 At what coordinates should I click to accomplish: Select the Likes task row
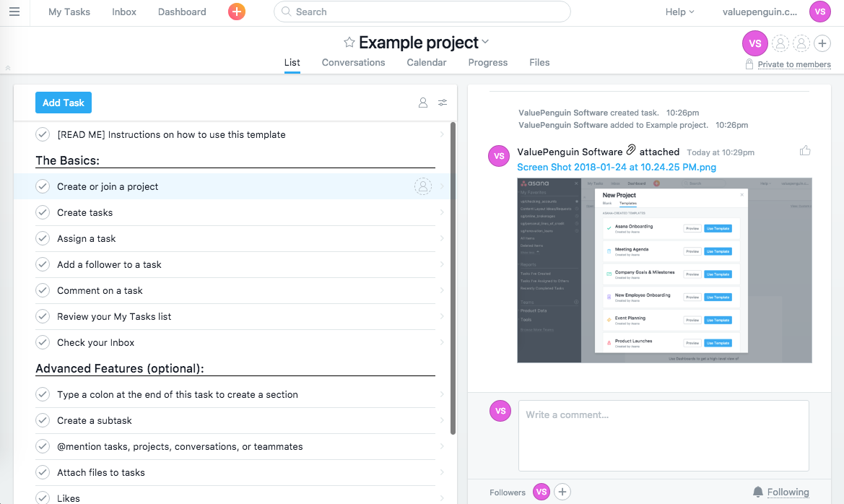point(235,498)
